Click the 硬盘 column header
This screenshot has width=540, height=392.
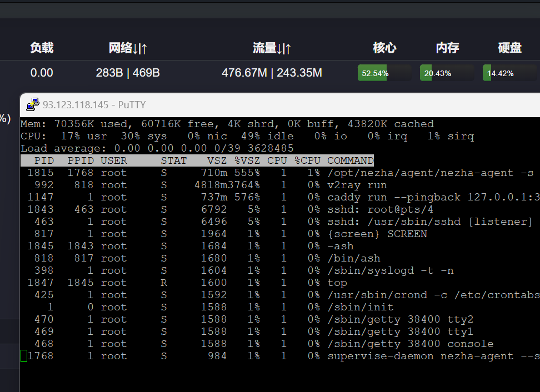click(x=509, y=48)
